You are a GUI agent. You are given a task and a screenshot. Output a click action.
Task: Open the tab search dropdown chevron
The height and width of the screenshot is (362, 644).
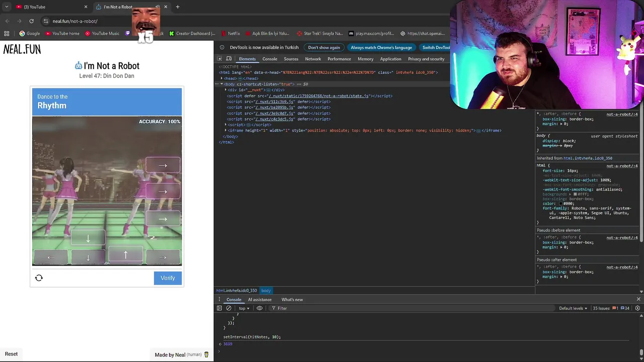6,7
